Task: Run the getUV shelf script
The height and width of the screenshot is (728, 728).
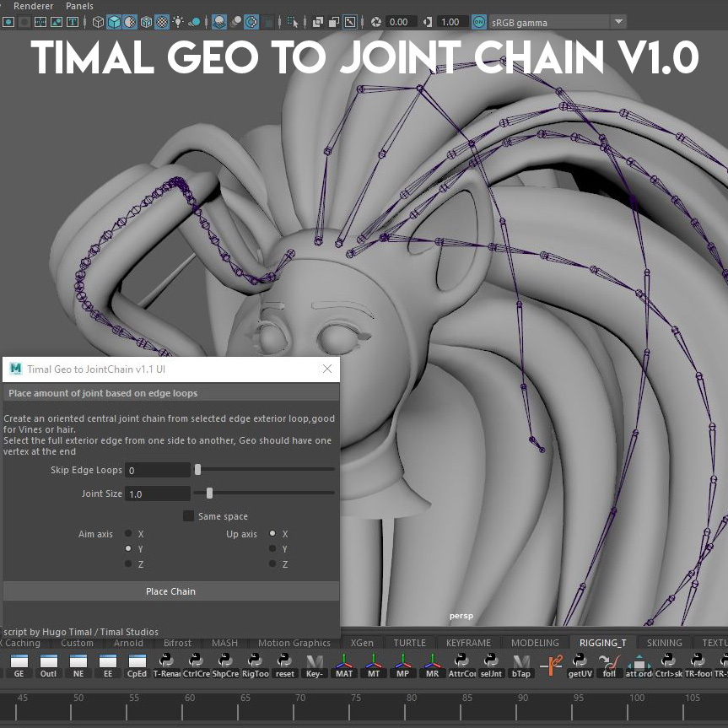Action: [x=580, y=666]
